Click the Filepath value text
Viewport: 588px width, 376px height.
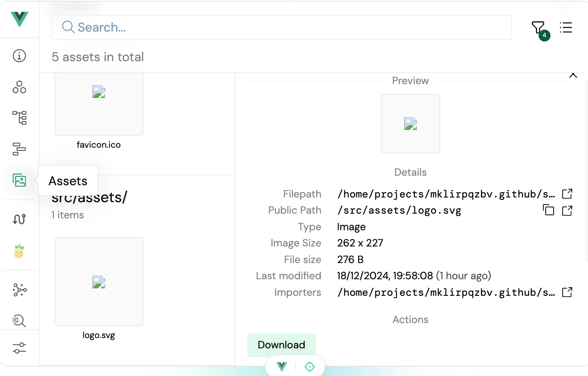[446, 194]
